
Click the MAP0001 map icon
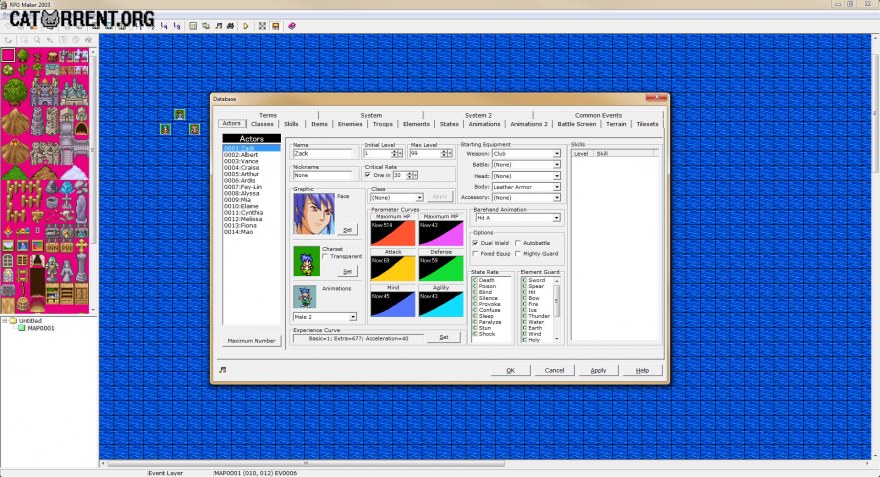coord(22,328)
